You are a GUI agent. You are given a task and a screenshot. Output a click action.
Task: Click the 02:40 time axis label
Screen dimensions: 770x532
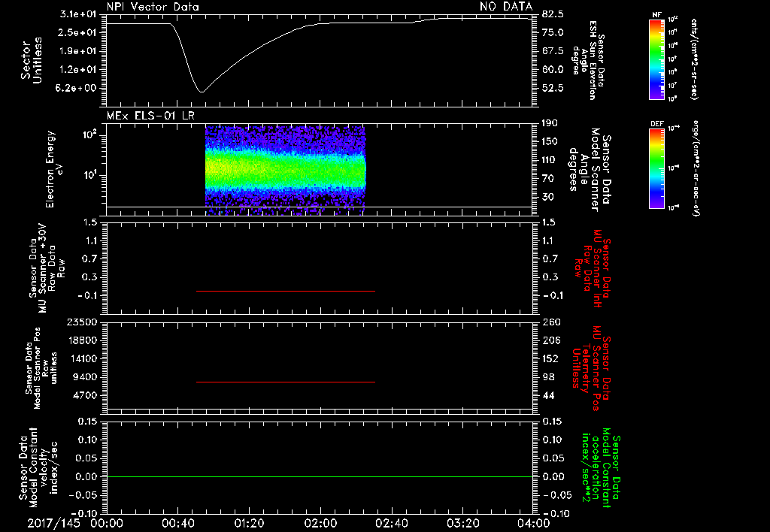tap(392, 523)
